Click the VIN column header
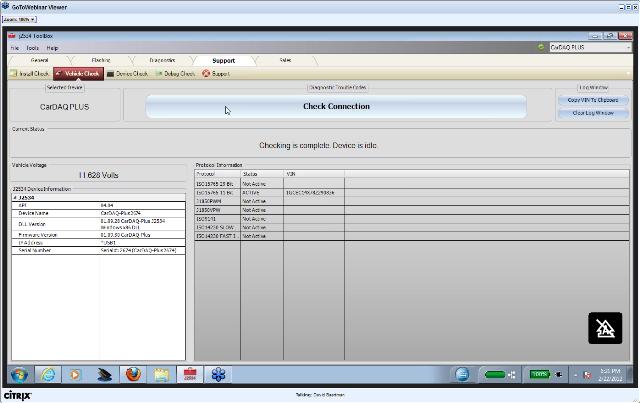The width and height of the screenshot is (640, 403). pyautogui.click(x=314, y=174)
